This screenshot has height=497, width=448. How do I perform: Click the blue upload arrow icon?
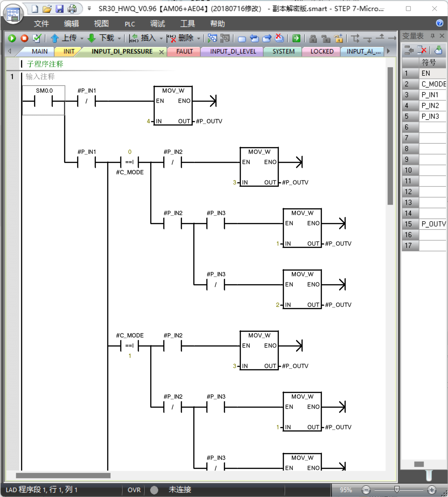(x=55, y=38)
